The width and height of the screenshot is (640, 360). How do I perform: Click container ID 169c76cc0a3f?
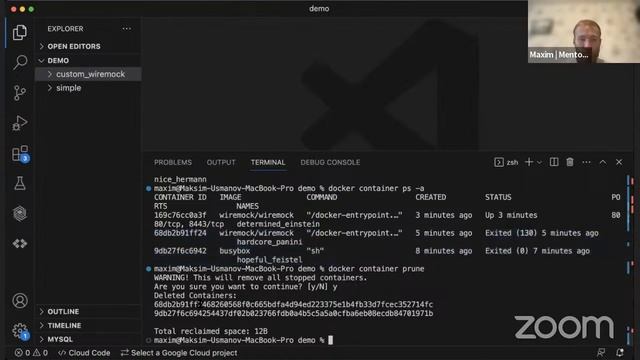[x=180, y=215]
